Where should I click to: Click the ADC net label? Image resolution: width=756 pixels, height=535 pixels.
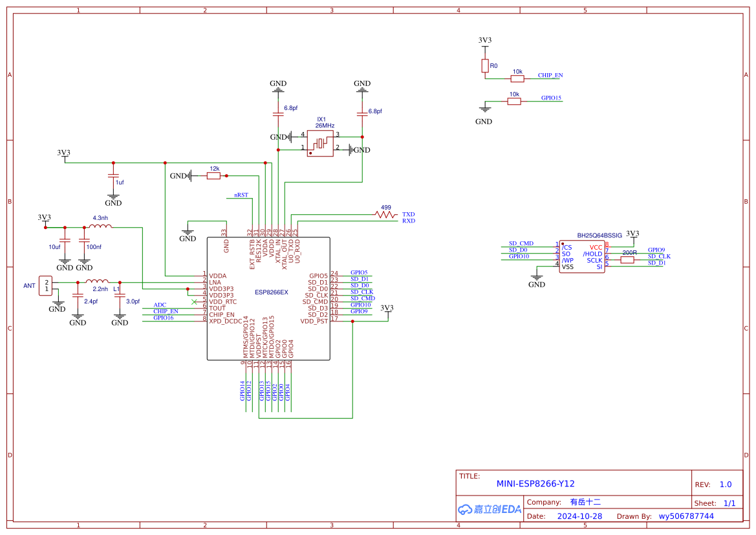[x=160, y=305]
